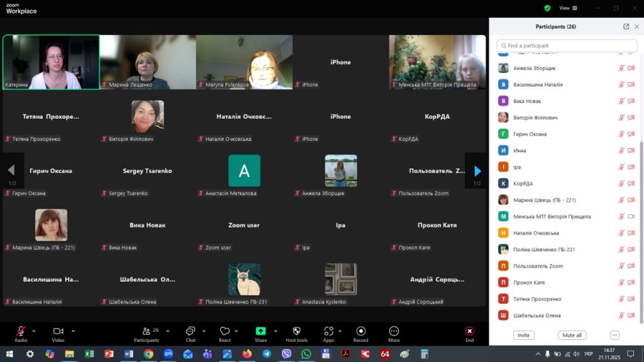The height and width of the screenshot is (362, 644).
Task: Click the Invite button
Action: (523, 335)
